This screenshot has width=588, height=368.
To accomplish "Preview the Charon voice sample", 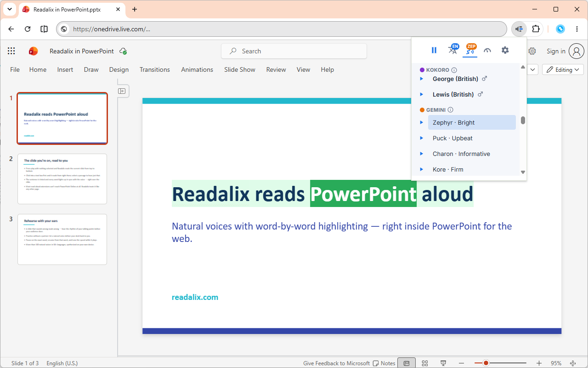I will [422, 154].
